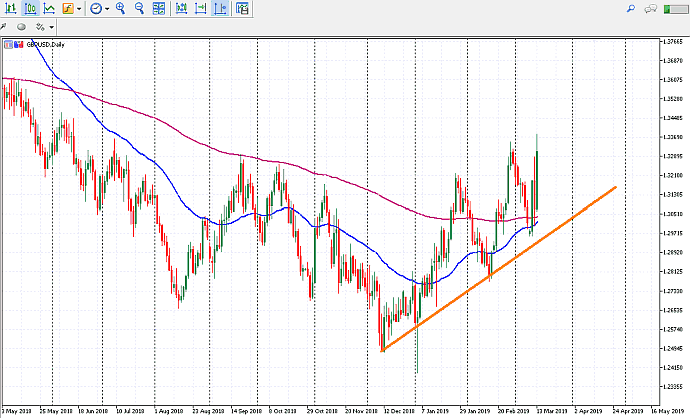The width and height of the screenshot is (690, 418).
Task: Toggle the highlighted chart shift button
Action: pos(220,9)
